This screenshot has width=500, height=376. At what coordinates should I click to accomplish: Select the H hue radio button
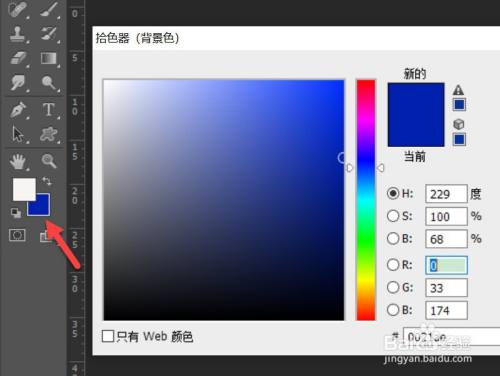(393, 193)
